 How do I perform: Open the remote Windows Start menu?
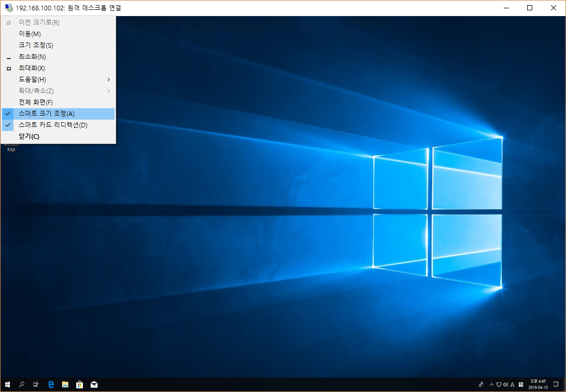[7, 384]
